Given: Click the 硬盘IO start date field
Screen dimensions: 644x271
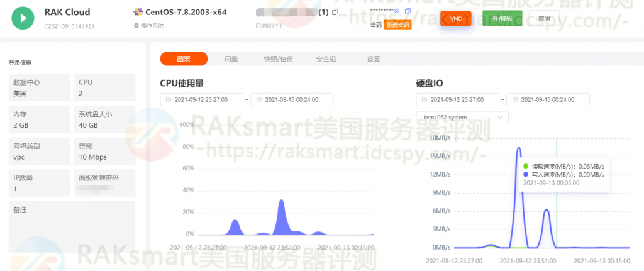Looking at the screenshot, I should click(457, 99).
